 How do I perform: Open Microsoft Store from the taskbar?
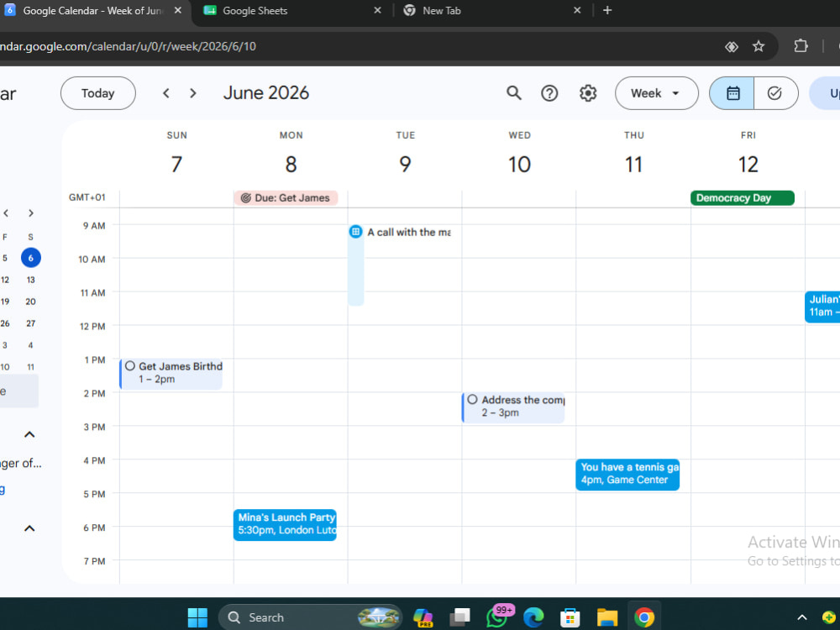(570, 617)
